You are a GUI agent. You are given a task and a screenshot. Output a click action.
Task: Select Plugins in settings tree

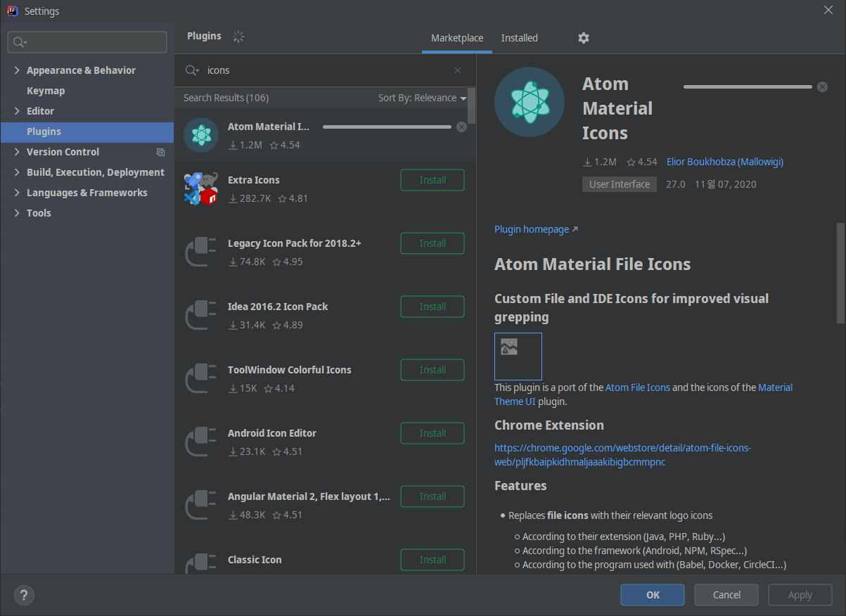tap(87, 131)
